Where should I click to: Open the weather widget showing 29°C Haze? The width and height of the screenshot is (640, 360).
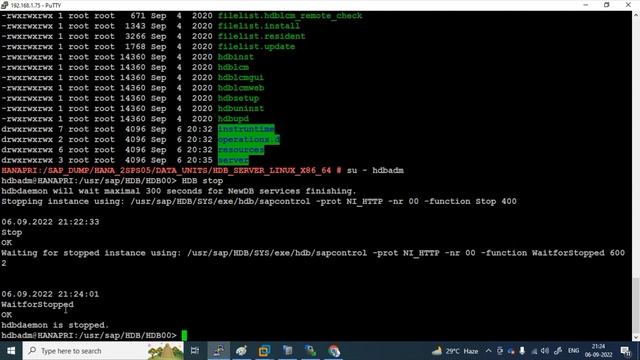point(455,351)
